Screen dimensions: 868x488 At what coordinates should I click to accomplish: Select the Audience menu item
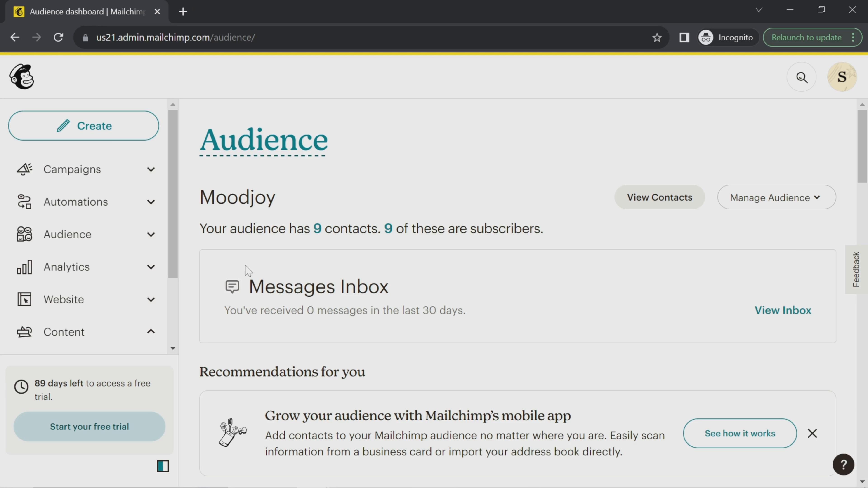coord(67,234)
